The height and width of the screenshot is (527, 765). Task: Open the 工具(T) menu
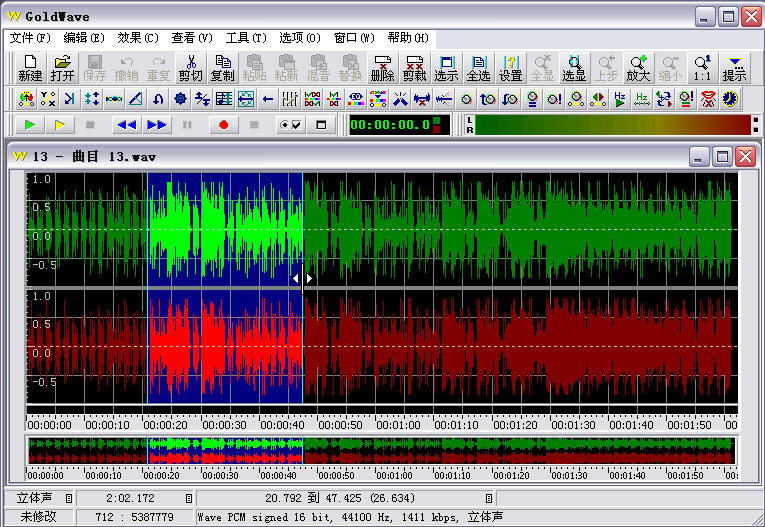pyautogui.click(x=246, y=38)
